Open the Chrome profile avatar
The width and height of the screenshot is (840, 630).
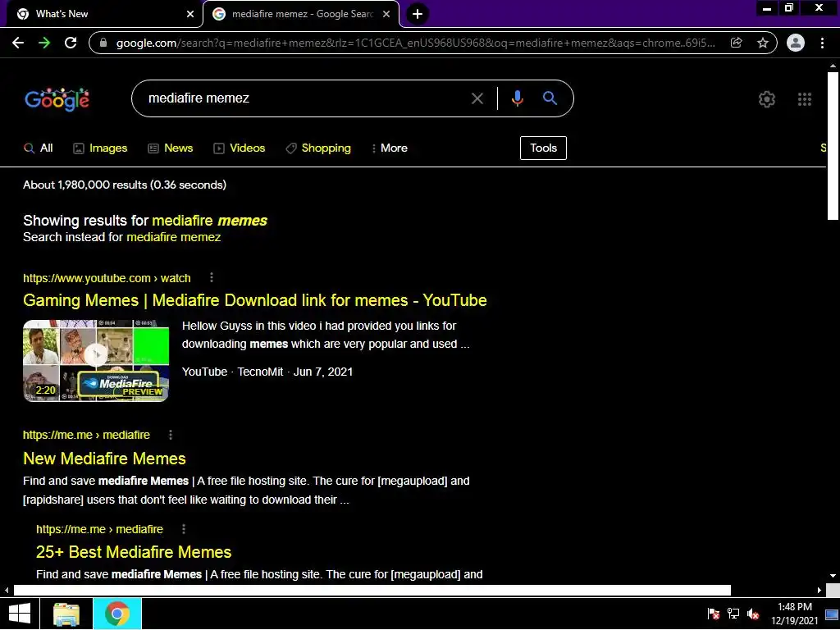(x=796, y=43)
